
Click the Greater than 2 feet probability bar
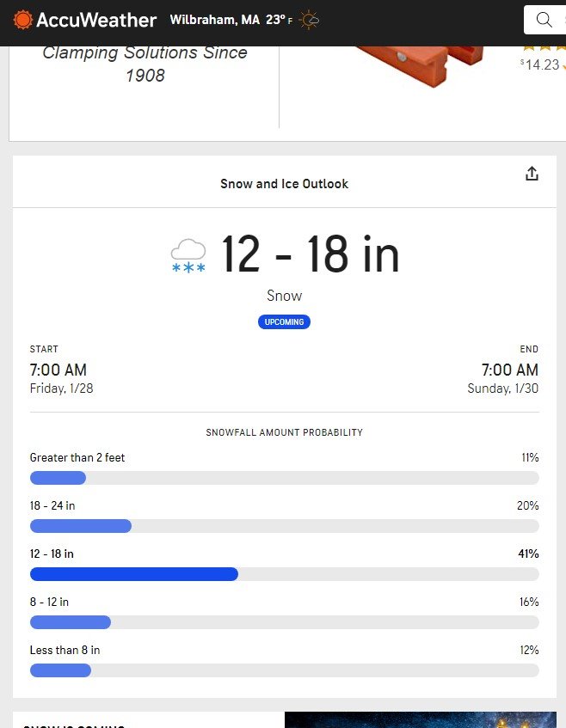point(285,478)
